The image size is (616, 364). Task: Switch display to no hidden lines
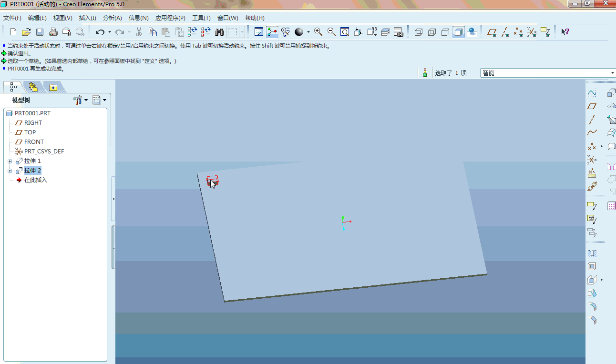445,32
